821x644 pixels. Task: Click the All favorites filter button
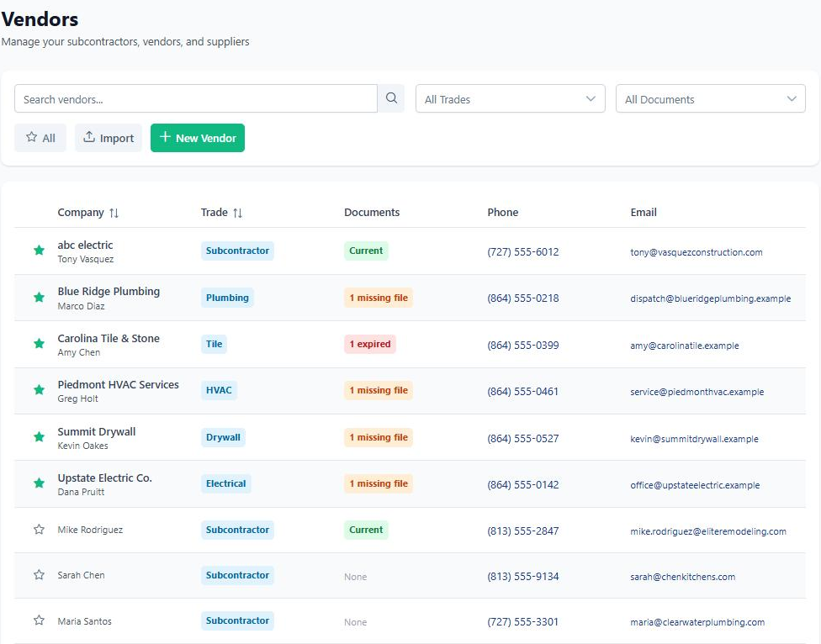[x=40, y=138]
